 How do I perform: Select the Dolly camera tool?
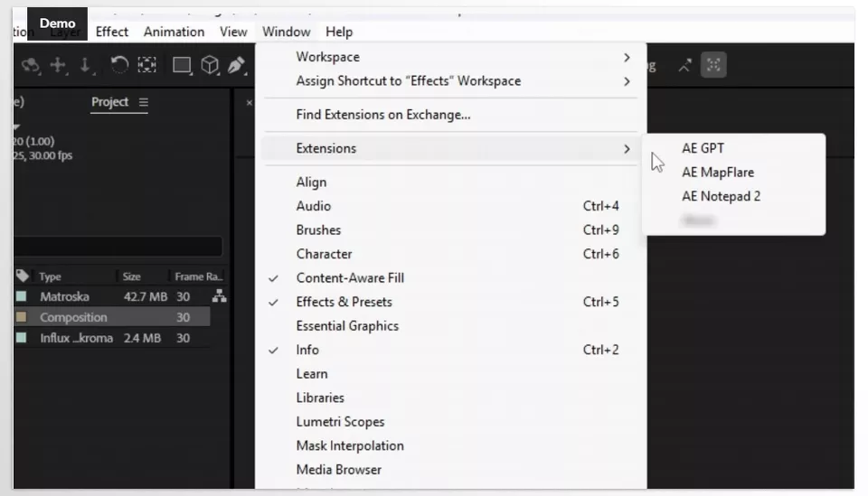pyautogui.click(x=85, y=65)
